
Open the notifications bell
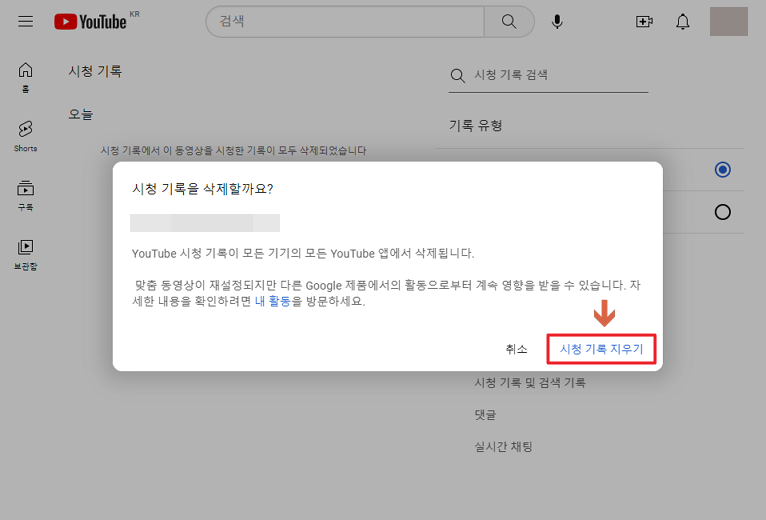(682, 22)
